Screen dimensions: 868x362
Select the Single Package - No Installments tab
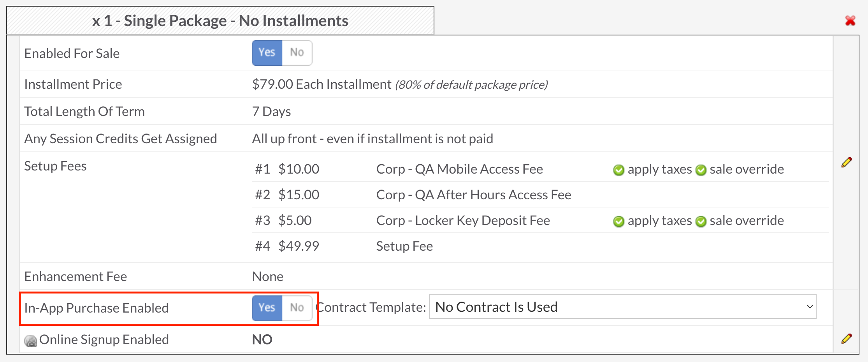[220, 21]
